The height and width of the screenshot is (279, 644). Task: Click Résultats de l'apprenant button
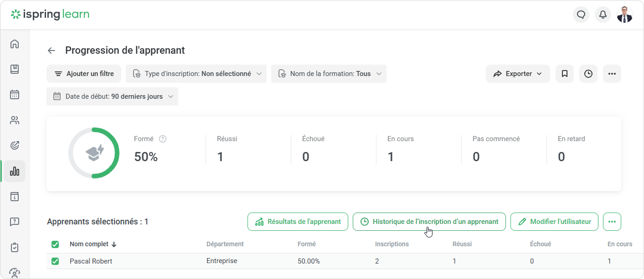point(298,222)
